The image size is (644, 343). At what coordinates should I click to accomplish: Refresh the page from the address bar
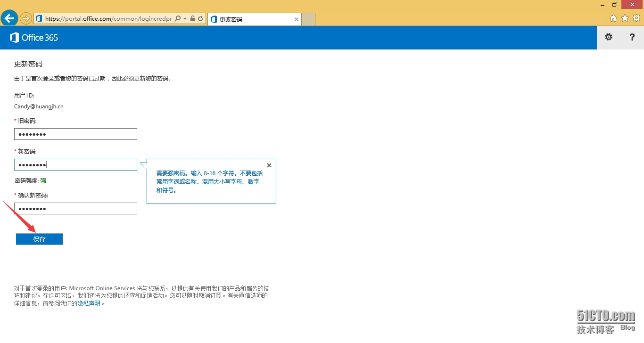click(200, 19)
